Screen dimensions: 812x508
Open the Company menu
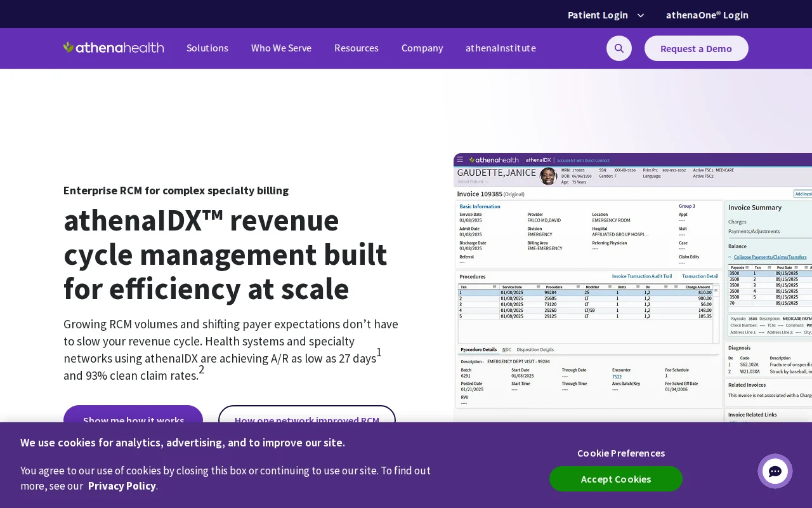click(422, 48)
